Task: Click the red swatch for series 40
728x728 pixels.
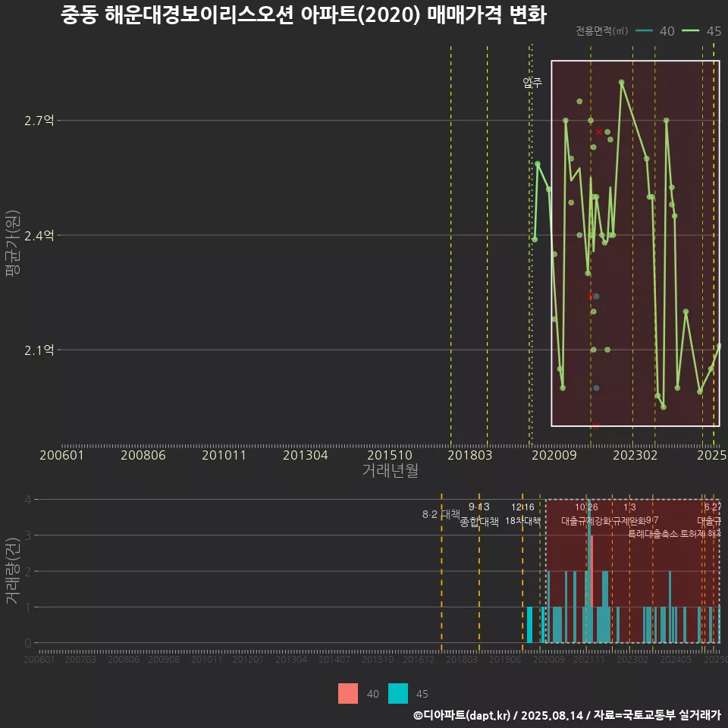Action: [x=347, y=693]
